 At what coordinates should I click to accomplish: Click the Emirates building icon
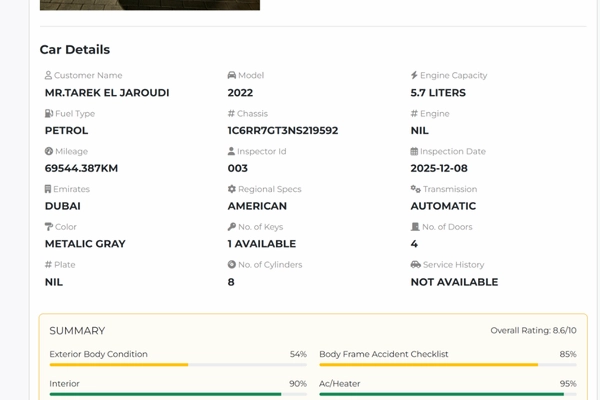[x=49, y=189]
